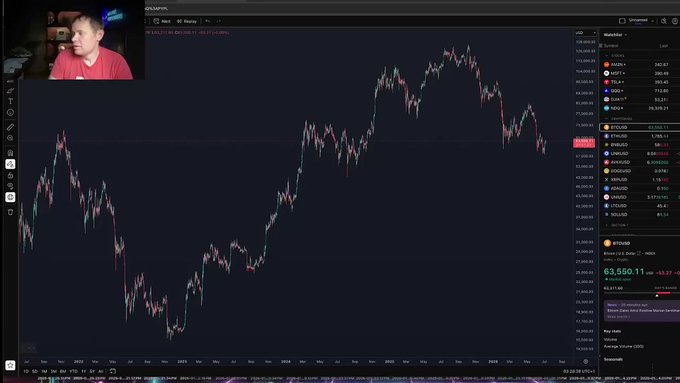Click the Last column header
The height and width of the screenshot is (383, 680).
(664, 46)
